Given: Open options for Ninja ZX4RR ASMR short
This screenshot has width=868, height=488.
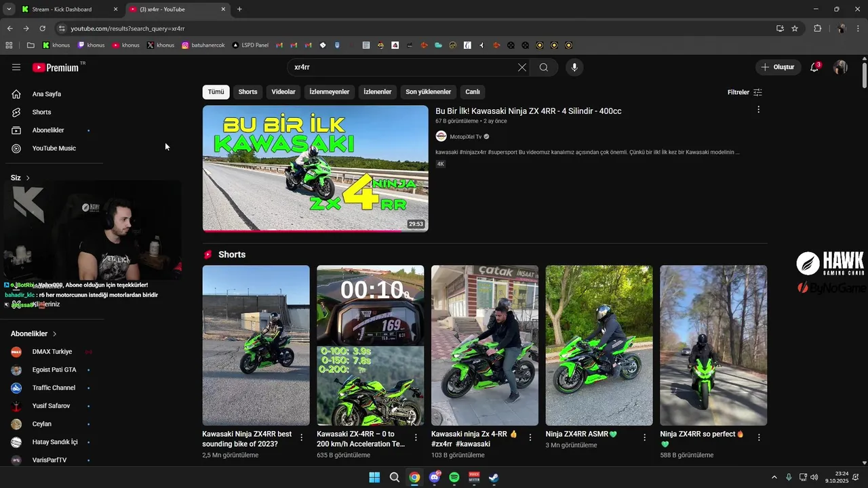Looking at the screenshot, I should pos(645,438).
